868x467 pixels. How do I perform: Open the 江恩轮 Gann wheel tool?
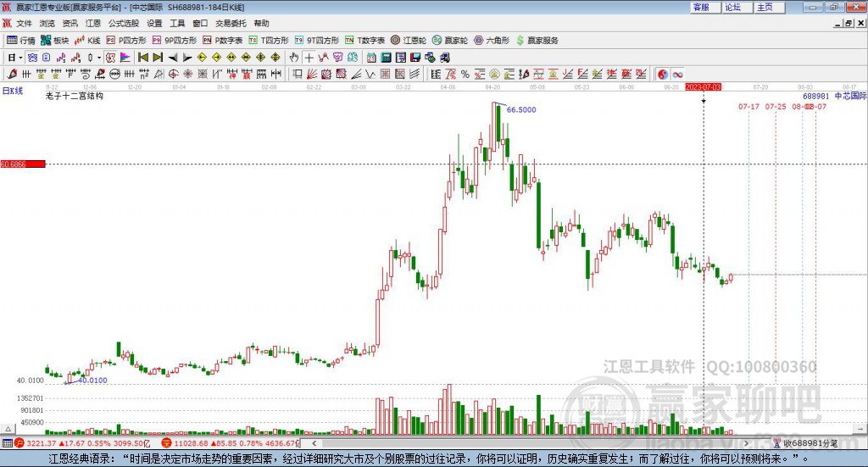(408, 41)
